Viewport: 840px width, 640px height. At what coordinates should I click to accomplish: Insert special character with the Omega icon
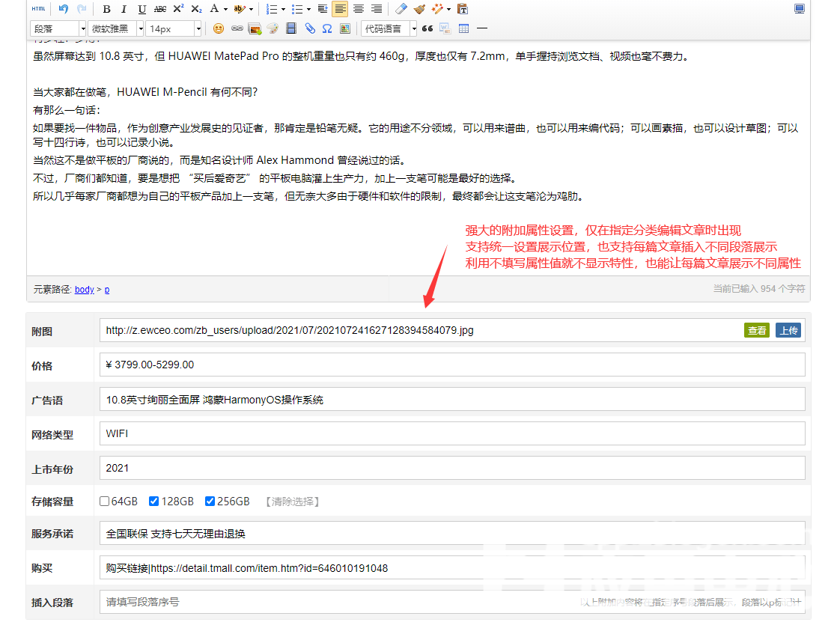click(327, 28)
